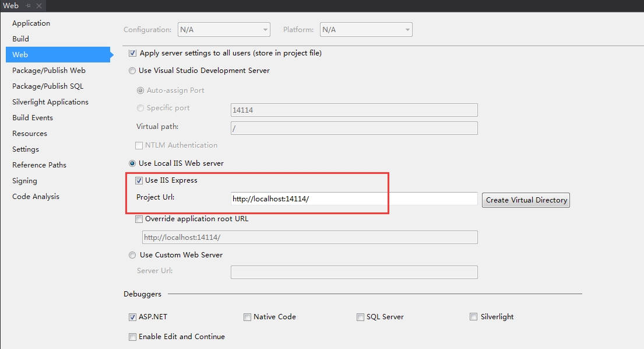Check Enable Edit and Continue

pyautogui.click(x=132, y=337)
